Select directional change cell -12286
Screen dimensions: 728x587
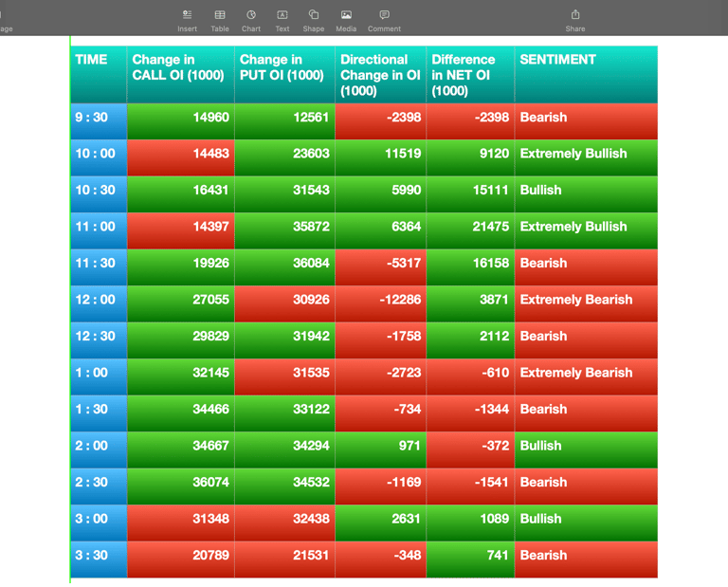pos(381,303)
